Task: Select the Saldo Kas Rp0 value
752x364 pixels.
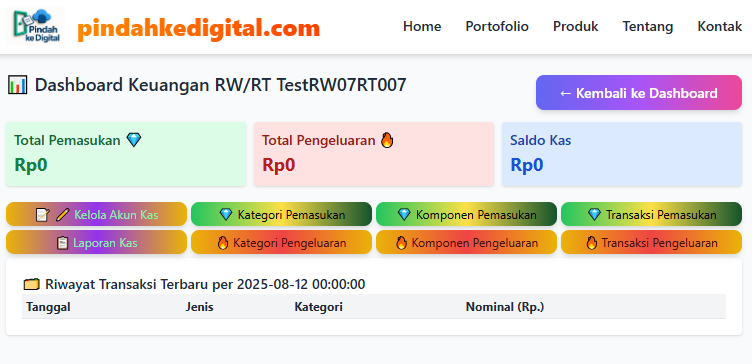Action: [x=527, y=164]
